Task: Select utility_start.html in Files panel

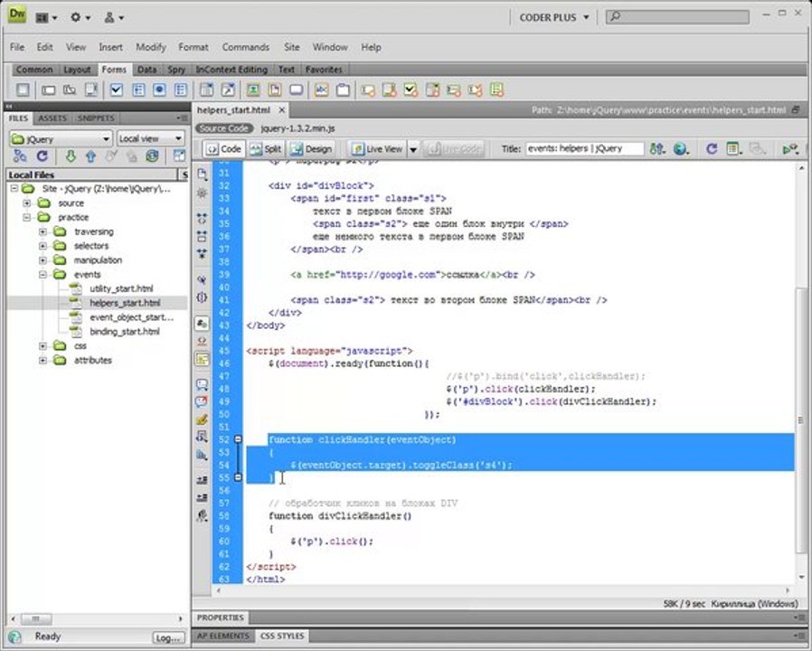Action: 121,288
